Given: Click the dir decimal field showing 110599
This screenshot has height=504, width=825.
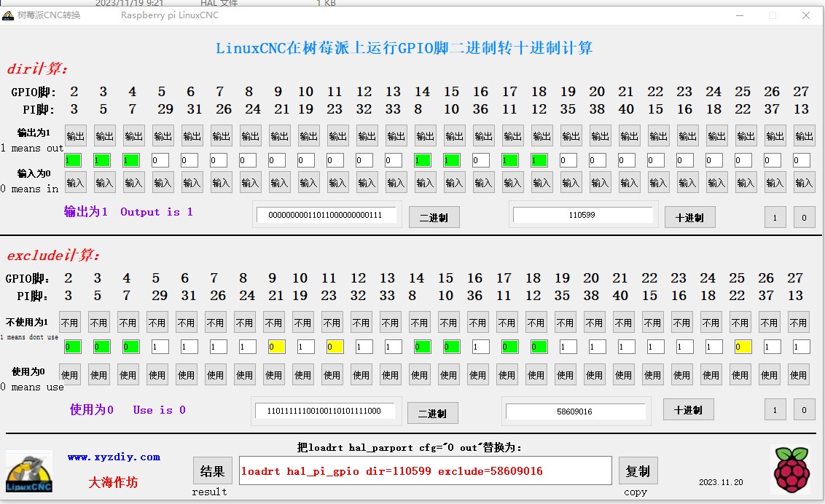Looking at the screenshot, I should click(x=582, y=215).
